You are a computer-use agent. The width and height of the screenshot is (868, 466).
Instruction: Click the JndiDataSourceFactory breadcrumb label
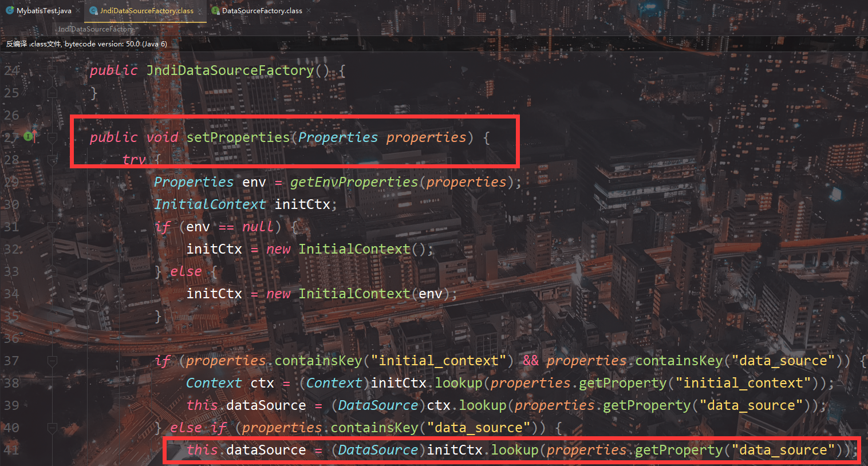click(x=96, y=29)
